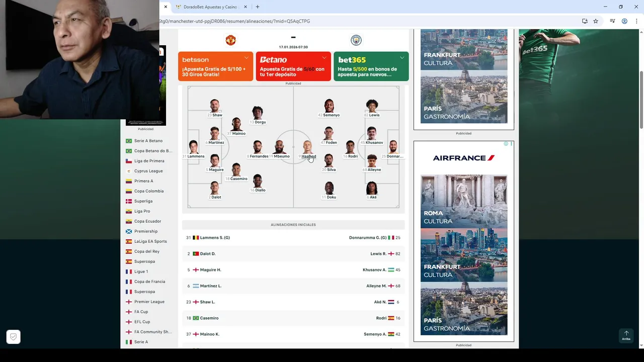Screen dimensions: 644x362
Task: Open the betsson free bet banner
Action: tap(215, 66)
